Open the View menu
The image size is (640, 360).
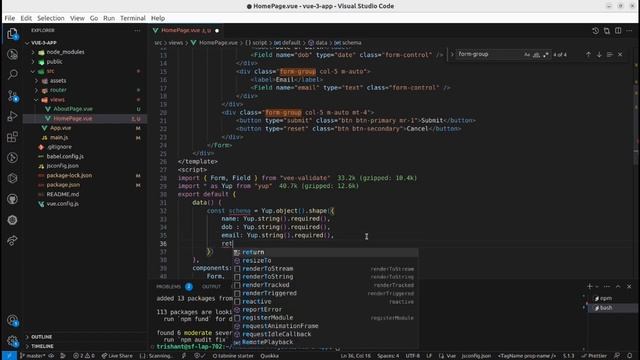[x=77, y=18]
